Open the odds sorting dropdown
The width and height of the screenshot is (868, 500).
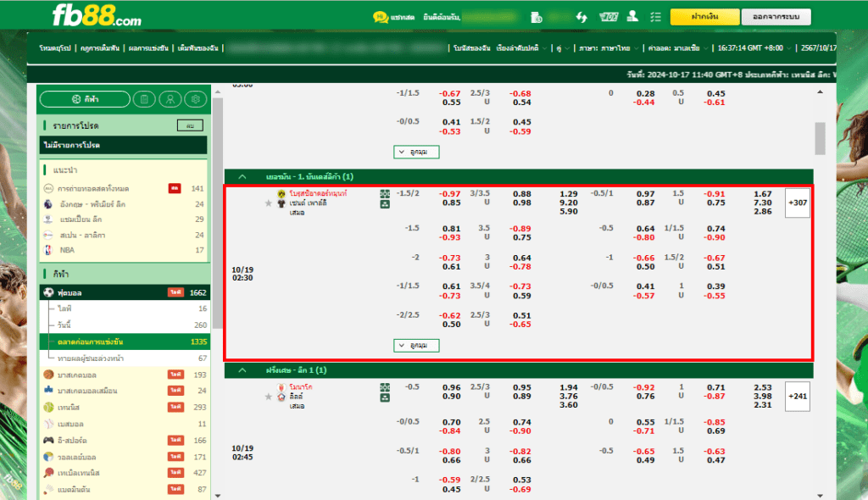click(x=522, y=48)
